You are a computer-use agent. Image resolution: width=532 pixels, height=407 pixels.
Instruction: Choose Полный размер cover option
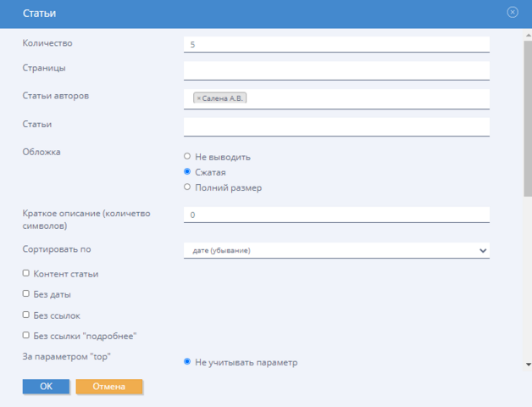187,187
